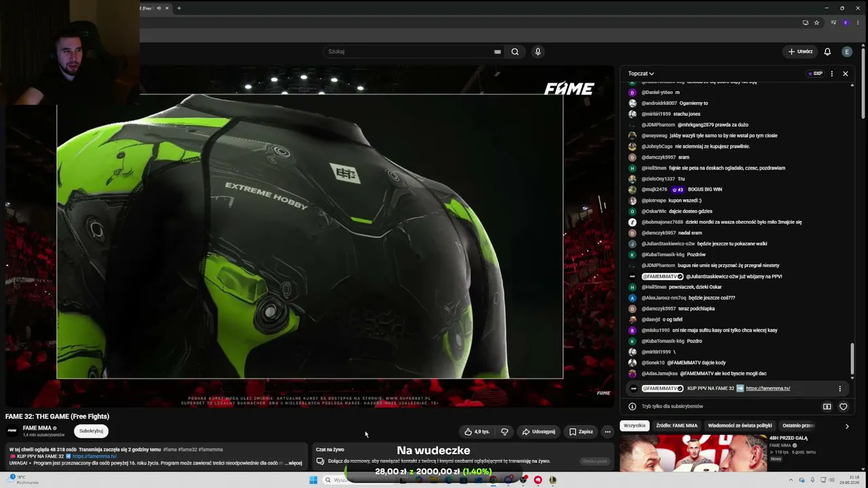
Task: Open the taskbar weather widget
Action: (24, 480)
